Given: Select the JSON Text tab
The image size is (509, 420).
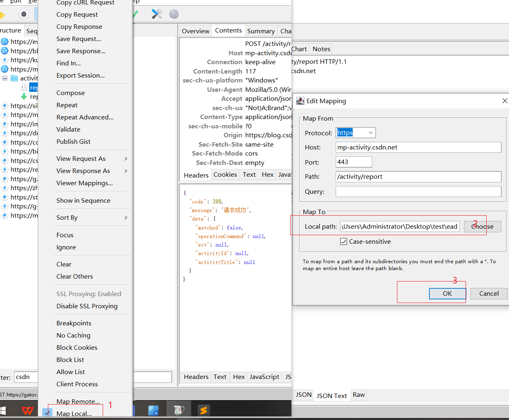Looking at the screenshot, I should 332,396.
